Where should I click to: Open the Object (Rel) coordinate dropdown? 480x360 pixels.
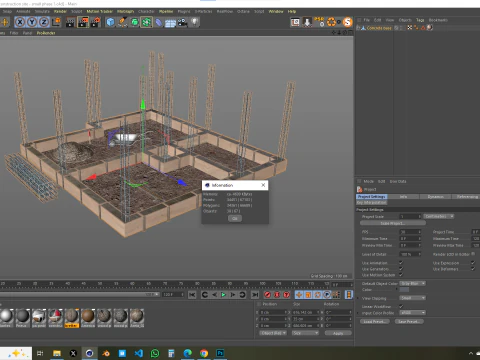point(273,333)
